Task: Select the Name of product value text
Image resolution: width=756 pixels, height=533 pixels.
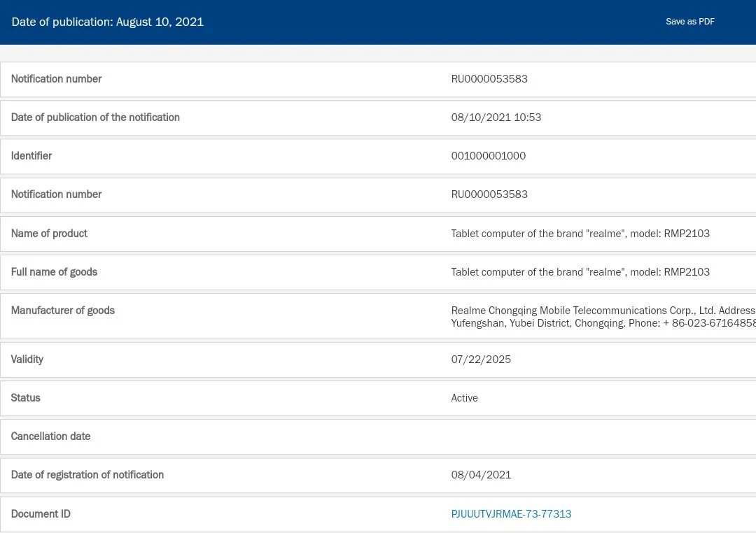Action: click(580, 234)
